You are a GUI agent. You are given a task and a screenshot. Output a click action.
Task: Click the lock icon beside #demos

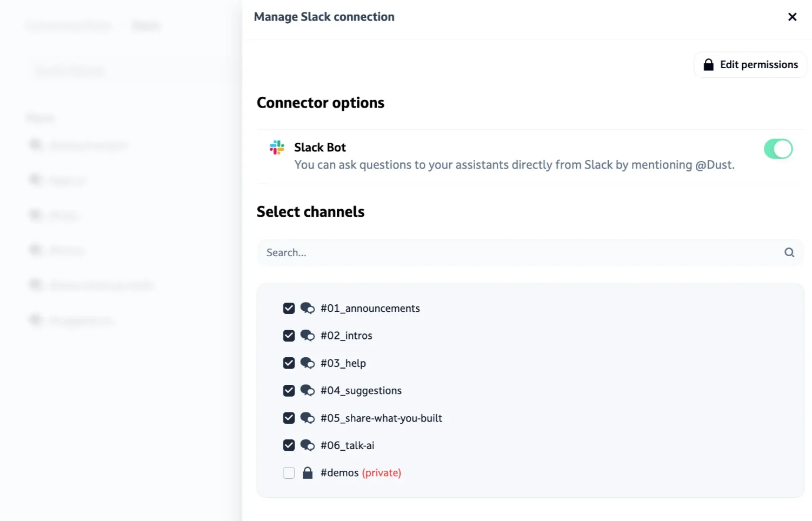[x=308, y=473]
